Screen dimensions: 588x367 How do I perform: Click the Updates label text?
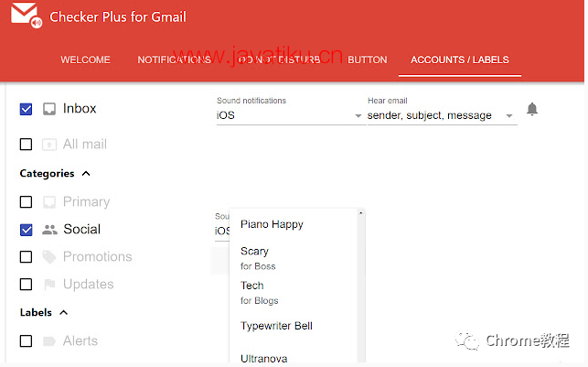(88, 285)
